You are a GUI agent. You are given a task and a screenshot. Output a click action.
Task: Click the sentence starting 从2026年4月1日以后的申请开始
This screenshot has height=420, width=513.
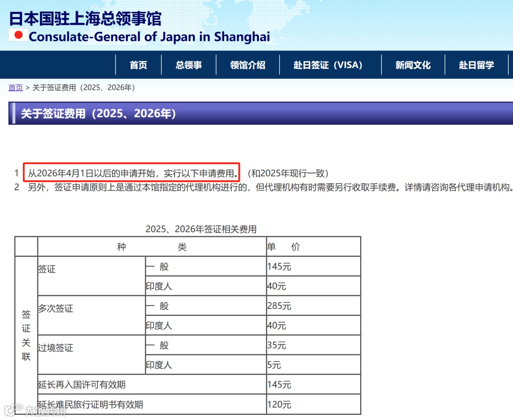pos(133,173)
